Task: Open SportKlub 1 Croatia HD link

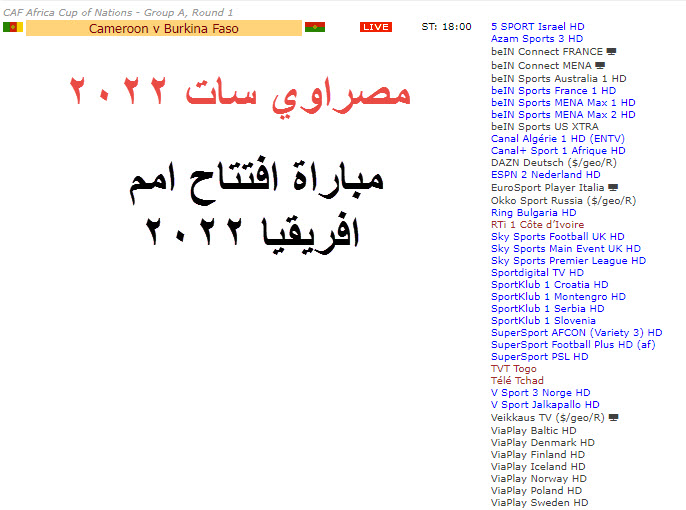Action: pyautogui.click(x=550, y=285)
